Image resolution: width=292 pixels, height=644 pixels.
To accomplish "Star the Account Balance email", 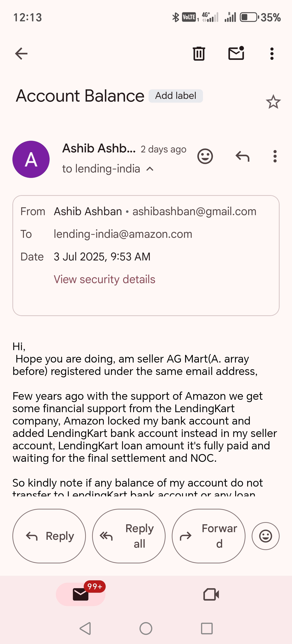I will [273, 102].
